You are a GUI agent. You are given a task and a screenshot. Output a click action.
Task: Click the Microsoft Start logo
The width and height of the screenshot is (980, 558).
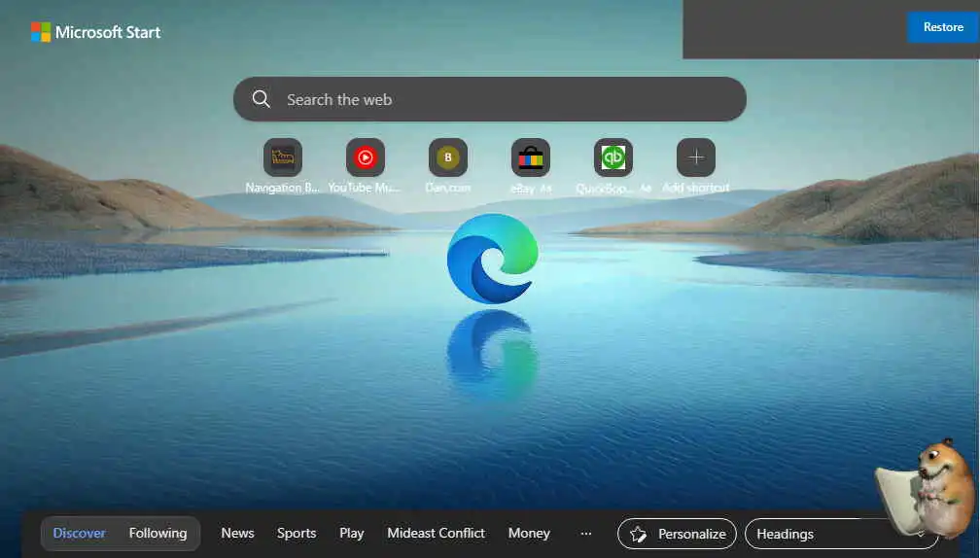pyautogui.click(x=95, y=32)
